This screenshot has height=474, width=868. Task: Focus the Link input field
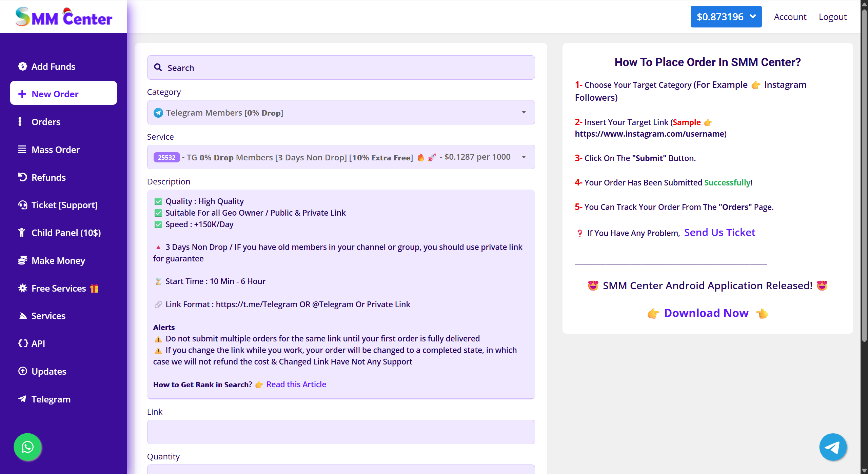[x=341, y=432]
